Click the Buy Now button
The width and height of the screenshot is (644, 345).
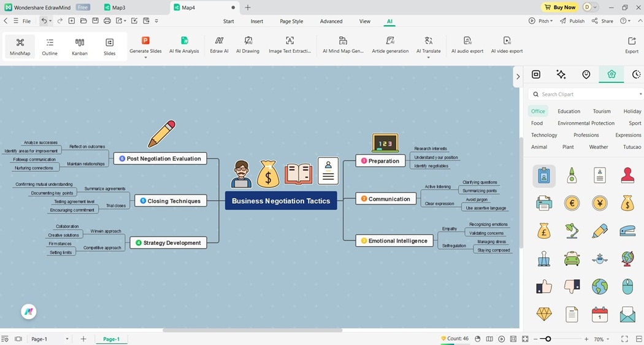559,7
